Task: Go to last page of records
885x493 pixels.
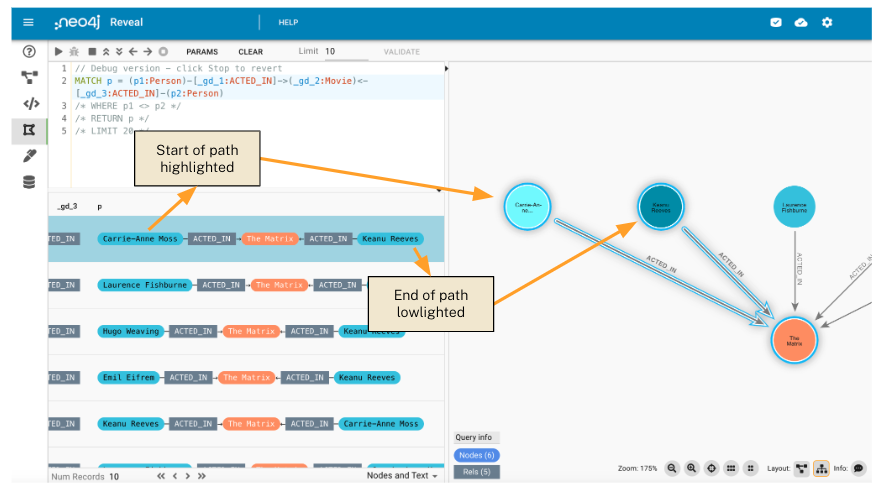Action: (201, 476)
